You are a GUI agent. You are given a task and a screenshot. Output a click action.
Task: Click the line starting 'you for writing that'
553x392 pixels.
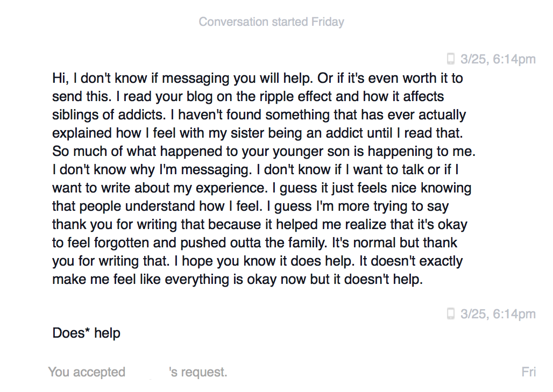pyautogui.click(x=258, y=261)
